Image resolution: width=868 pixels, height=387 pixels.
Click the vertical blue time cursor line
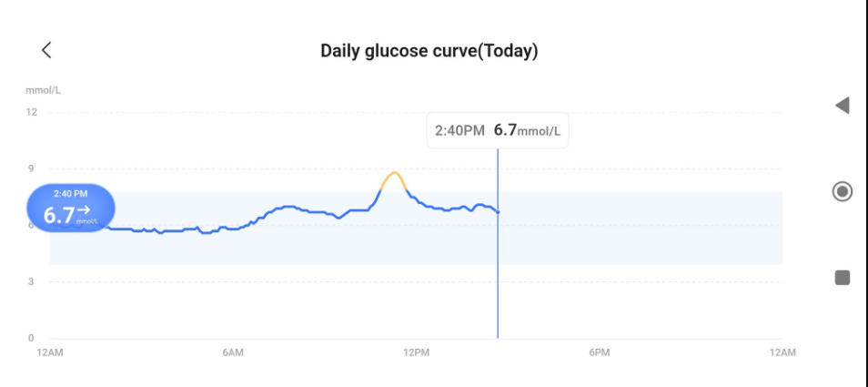[x=498, y=273]
